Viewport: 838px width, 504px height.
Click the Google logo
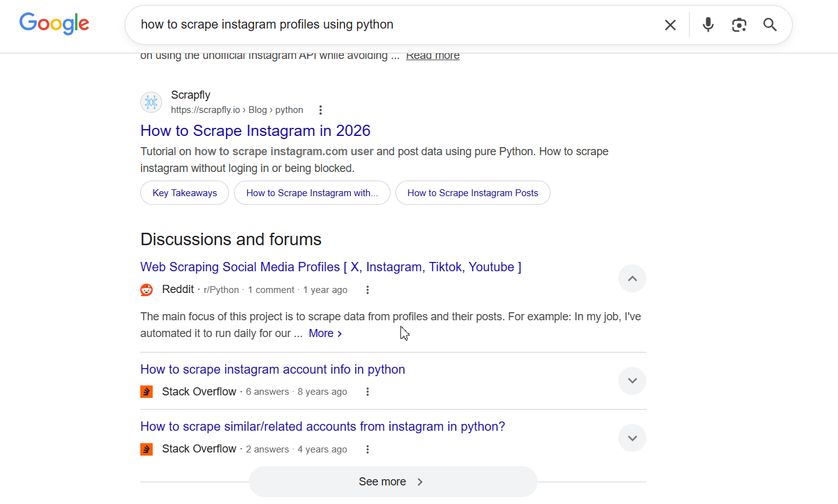coord(55,24)
